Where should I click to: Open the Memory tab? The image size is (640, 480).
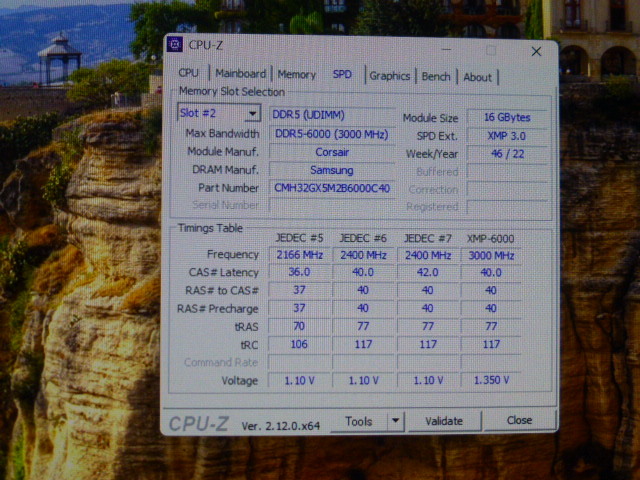coord(297,75)
